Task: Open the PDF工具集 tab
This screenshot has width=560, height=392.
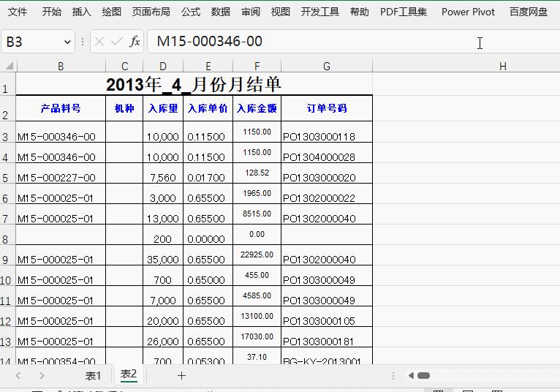Action: pyautogui.click(x=404, y=12)
